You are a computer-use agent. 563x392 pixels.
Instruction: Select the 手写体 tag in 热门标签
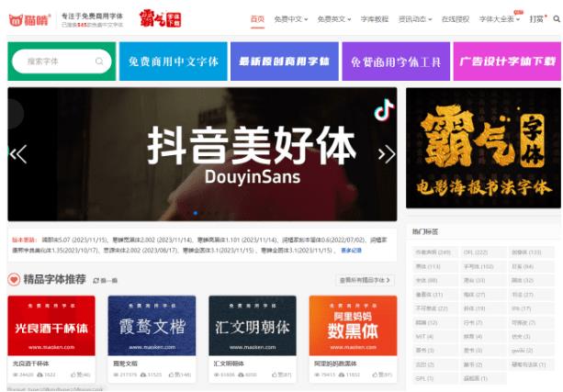point(482,266)
